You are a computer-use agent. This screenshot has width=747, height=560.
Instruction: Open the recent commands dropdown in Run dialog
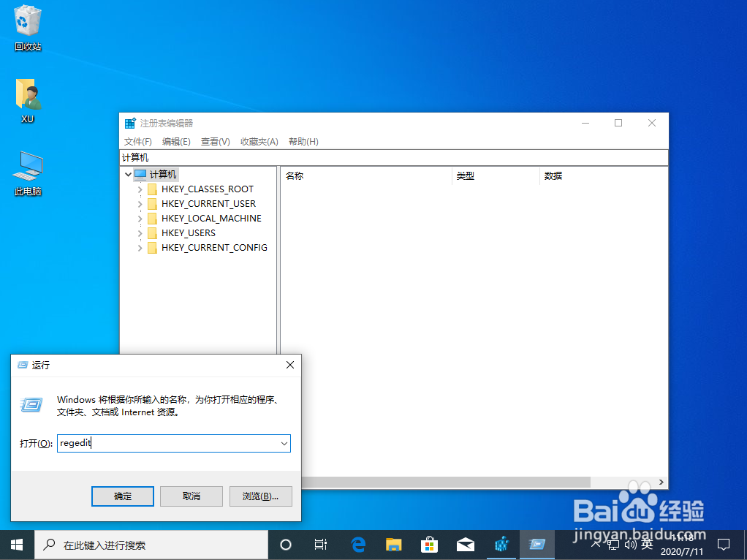point(284,443)
